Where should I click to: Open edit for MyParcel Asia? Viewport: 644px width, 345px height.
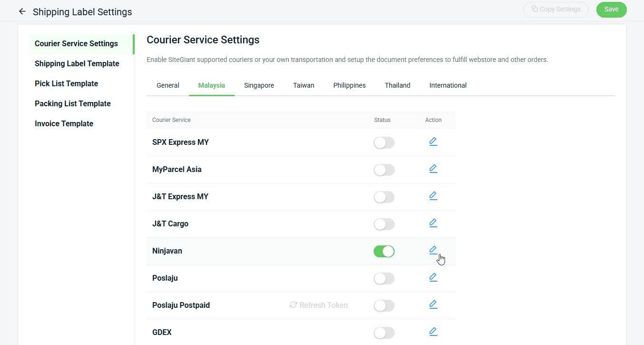(x=433, y=169)
